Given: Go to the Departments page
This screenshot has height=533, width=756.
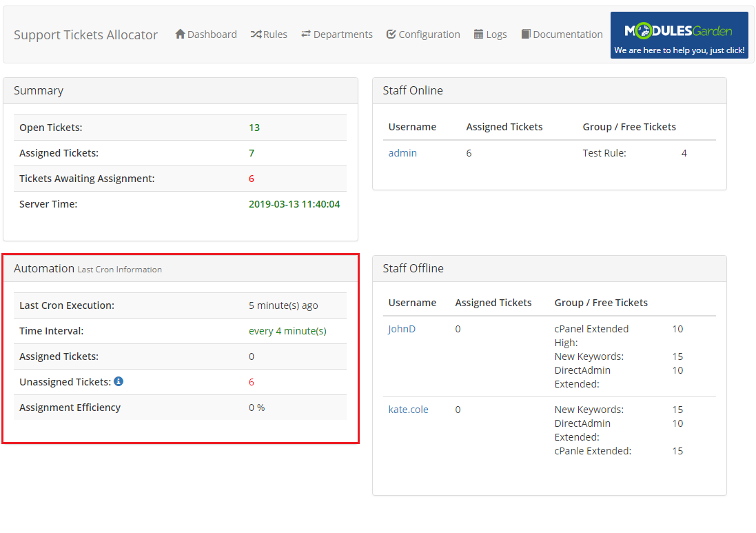Looking at the screenshot, I should (x=336, y=34).
